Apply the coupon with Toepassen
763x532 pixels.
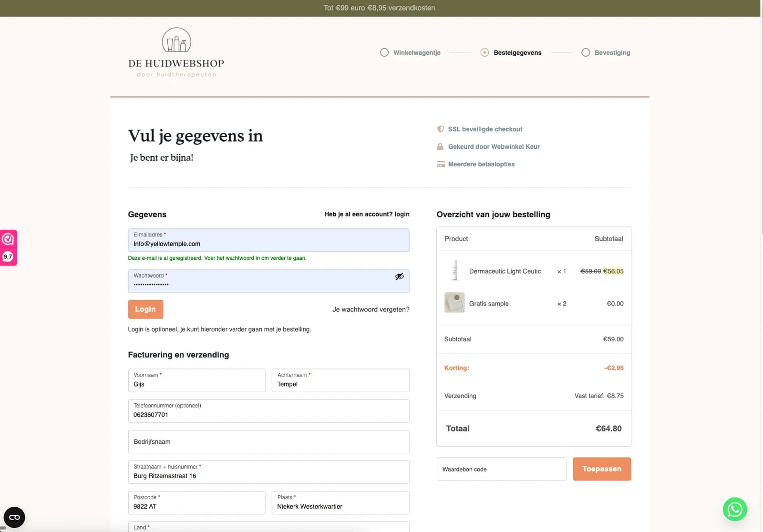[602, 469]
